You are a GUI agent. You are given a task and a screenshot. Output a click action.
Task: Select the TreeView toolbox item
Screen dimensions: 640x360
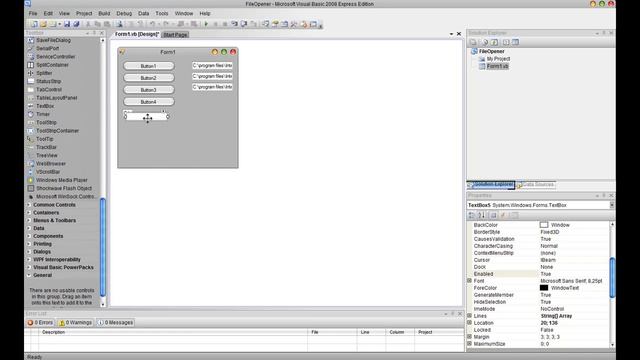tap(47, 156)
